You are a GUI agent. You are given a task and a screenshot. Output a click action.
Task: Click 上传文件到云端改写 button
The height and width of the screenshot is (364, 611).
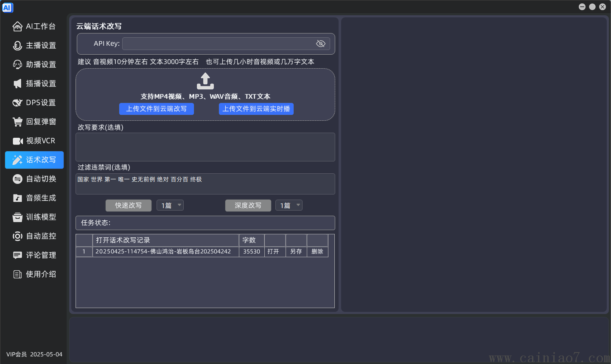tap(157, 109)
